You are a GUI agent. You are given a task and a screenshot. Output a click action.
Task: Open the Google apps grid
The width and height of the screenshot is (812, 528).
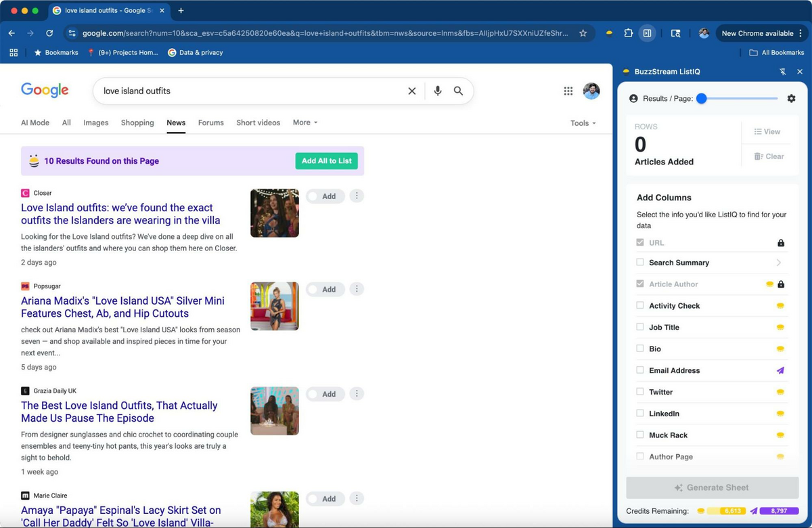(568, 91)
